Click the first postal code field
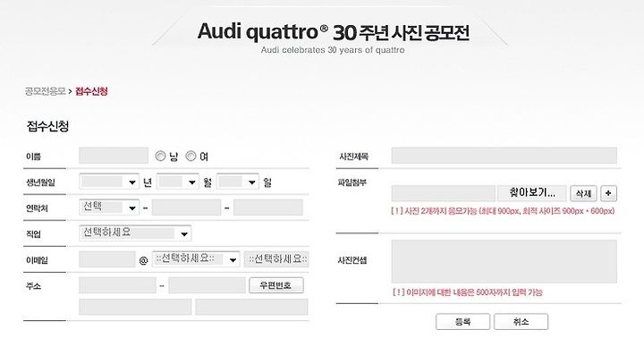 click(117, 285)
